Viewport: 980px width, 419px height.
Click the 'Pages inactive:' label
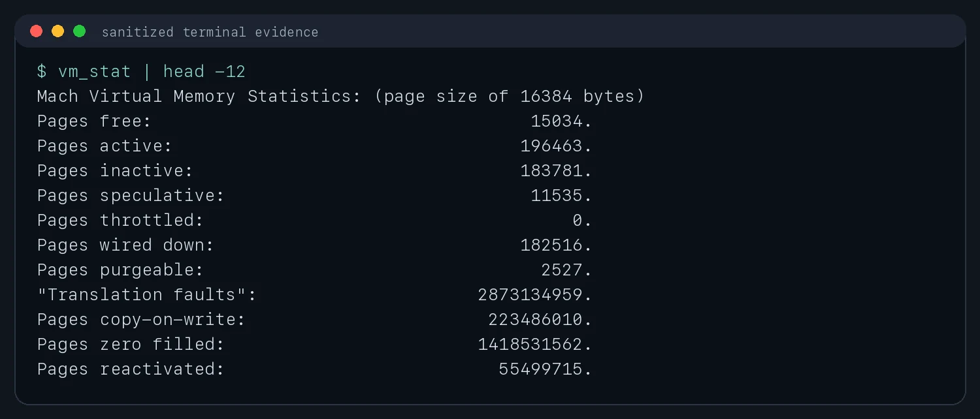pos(115,171)
